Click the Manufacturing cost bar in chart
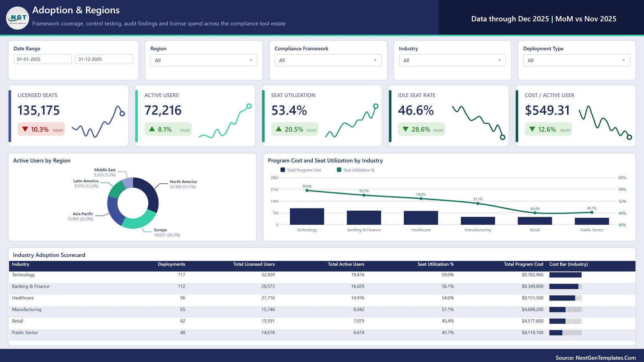This screenshot has width=644, height=362. [478, 221]
